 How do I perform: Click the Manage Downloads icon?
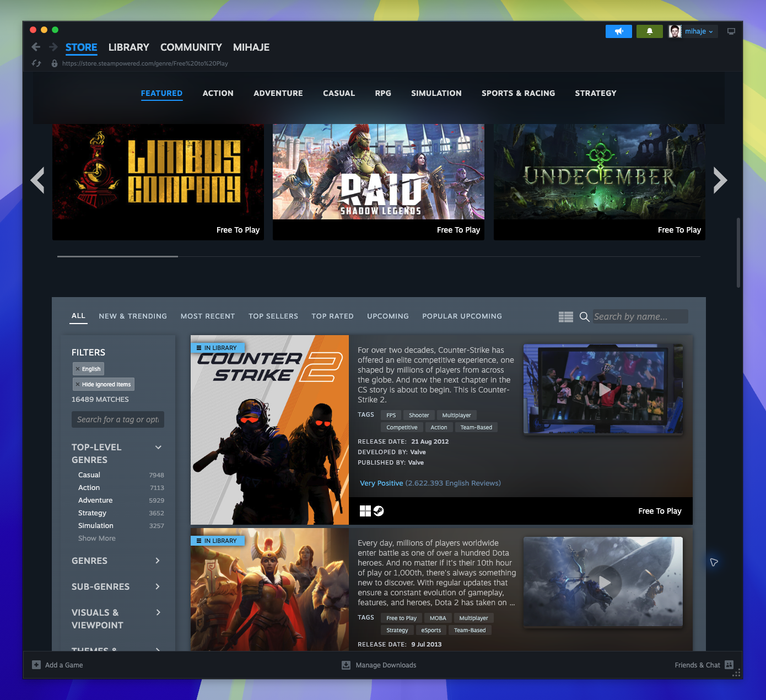346,665
